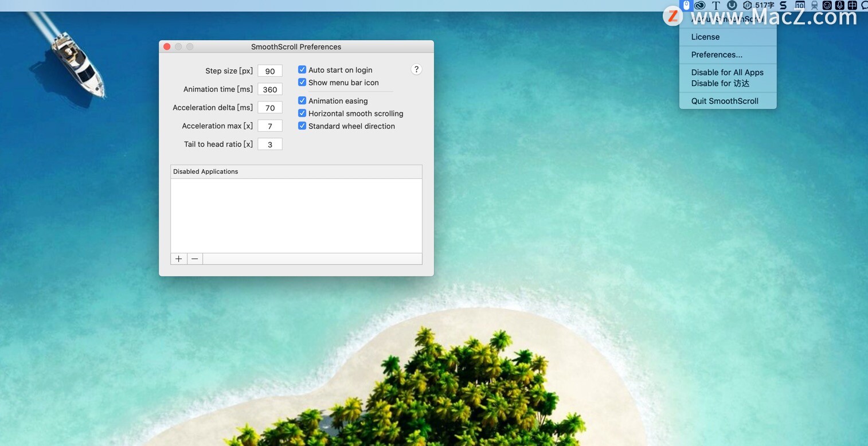868x446 pixels.
Task: Click the Acceleration delta field showing 70
Action: (270, 108)
